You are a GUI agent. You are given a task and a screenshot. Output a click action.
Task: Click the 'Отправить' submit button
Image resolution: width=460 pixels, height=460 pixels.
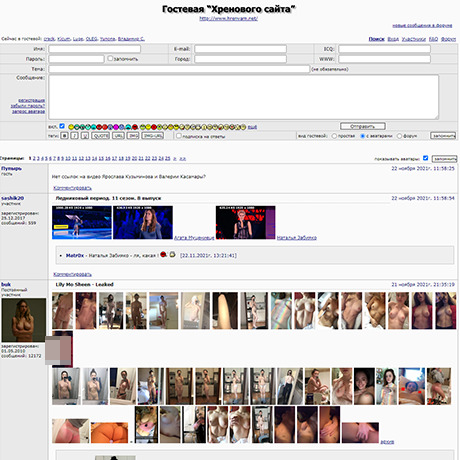pyautogui.click(x=363, y=126)
